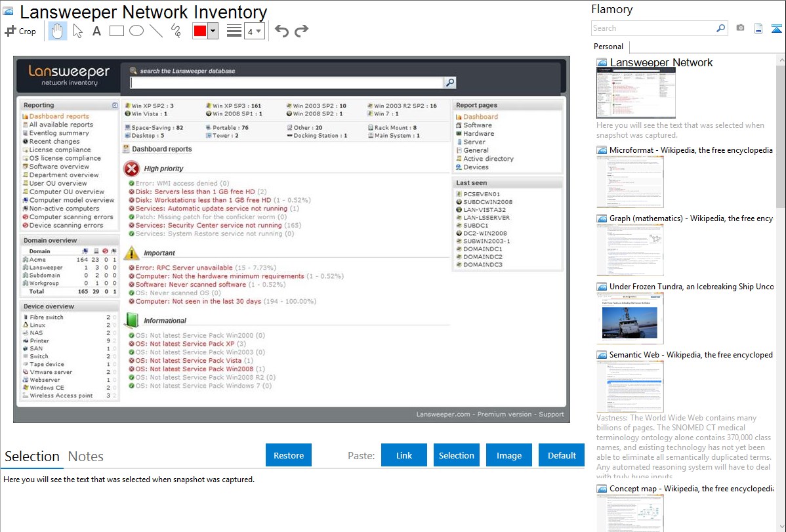Click the blue collapse panel icon
The image size is (786, 532).
click(776, 28)
